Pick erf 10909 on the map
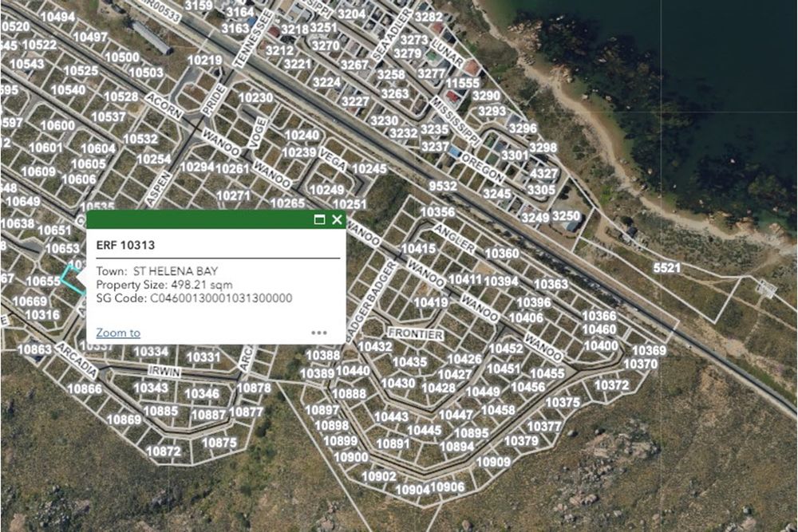This screenshot has width=798, height=532. [492, 462]
